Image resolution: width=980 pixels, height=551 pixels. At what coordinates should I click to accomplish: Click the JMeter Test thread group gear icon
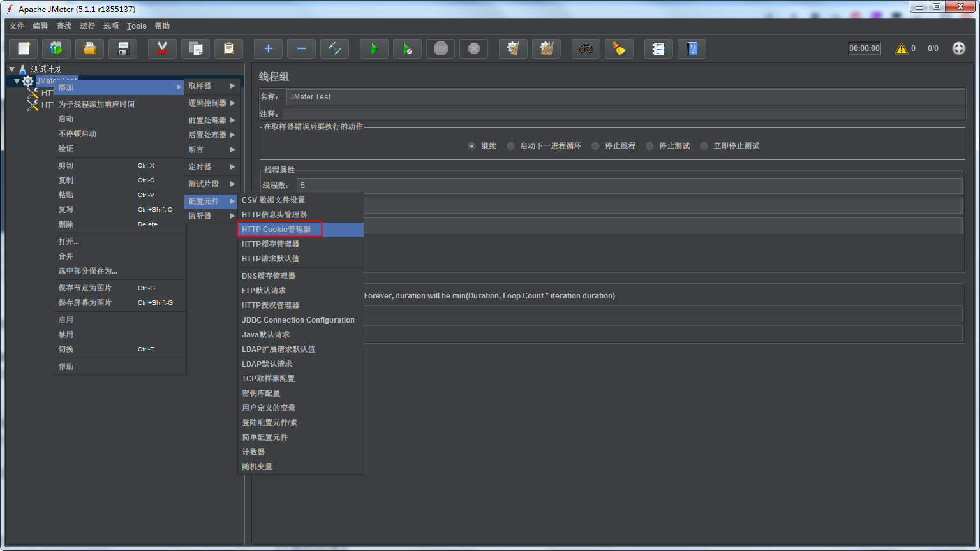[27, 81]
